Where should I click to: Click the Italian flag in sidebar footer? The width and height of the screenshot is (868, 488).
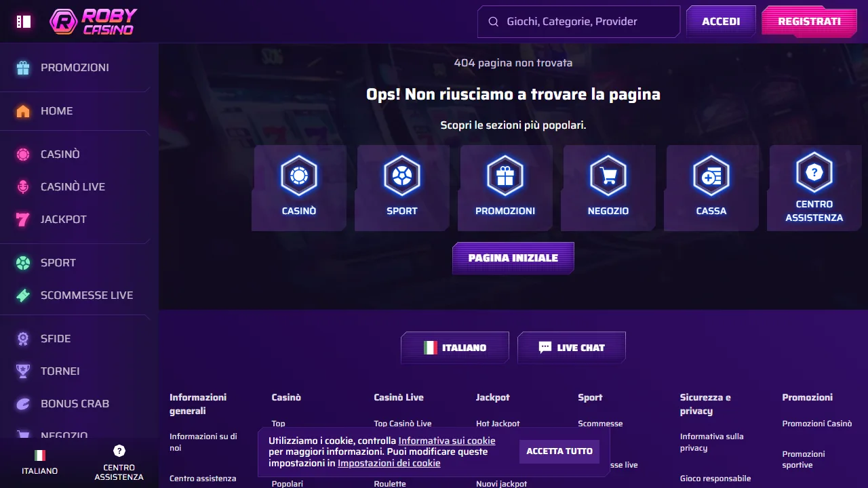(x=40, y=455)
